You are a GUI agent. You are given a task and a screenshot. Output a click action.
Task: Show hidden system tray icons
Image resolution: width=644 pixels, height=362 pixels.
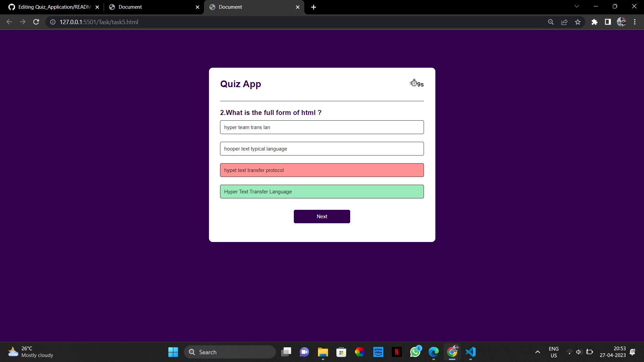[537, 352]
